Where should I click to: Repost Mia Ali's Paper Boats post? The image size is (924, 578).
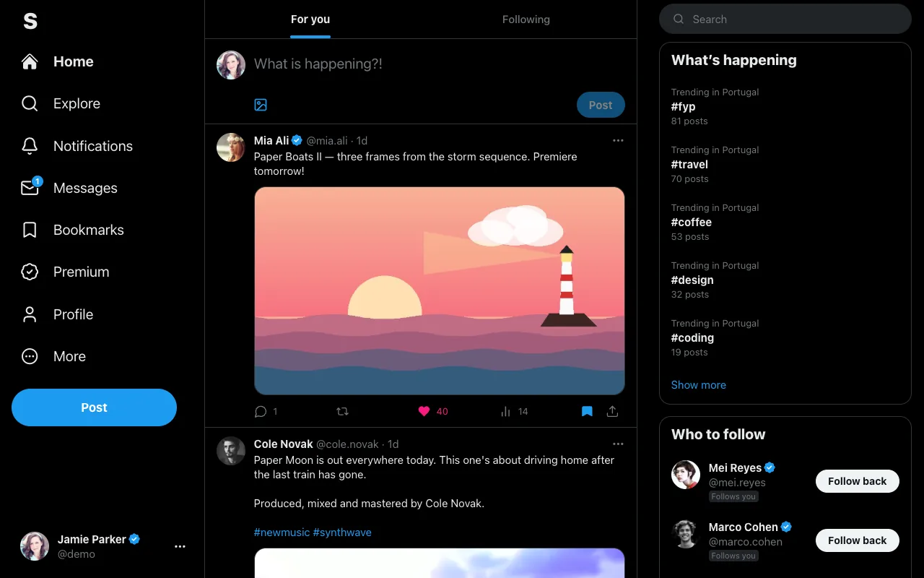pyautogui.click(x=343, y=412)
